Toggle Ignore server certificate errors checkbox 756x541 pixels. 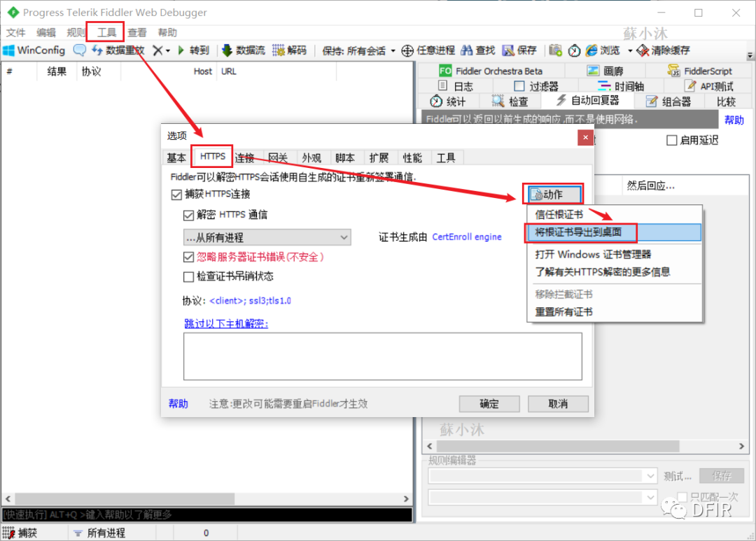(188, 257)
